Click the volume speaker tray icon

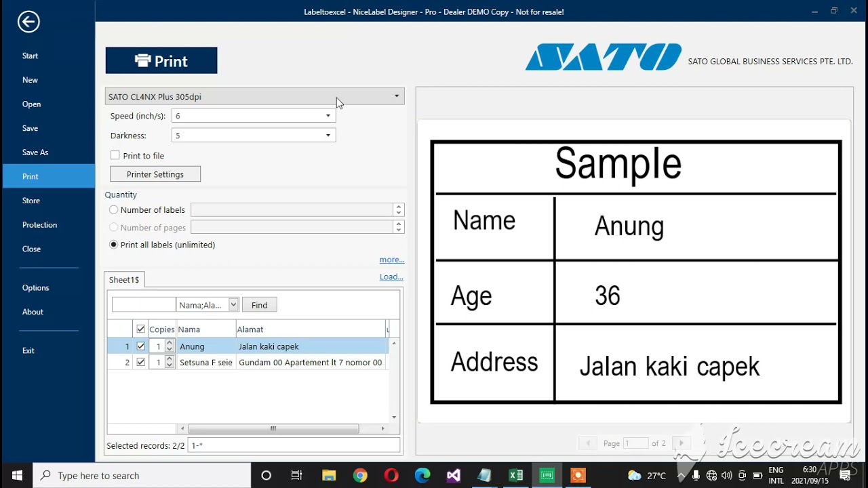(727, 476)
